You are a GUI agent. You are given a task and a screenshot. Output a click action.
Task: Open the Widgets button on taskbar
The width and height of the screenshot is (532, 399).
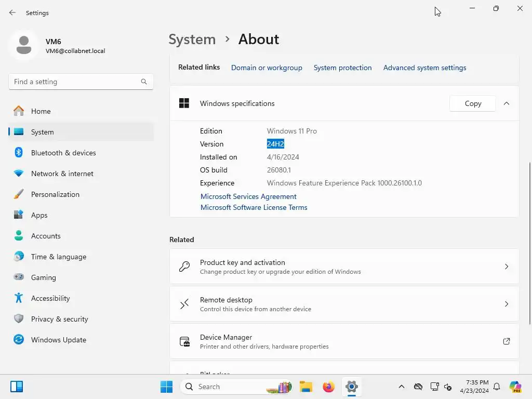coord(16,387)
